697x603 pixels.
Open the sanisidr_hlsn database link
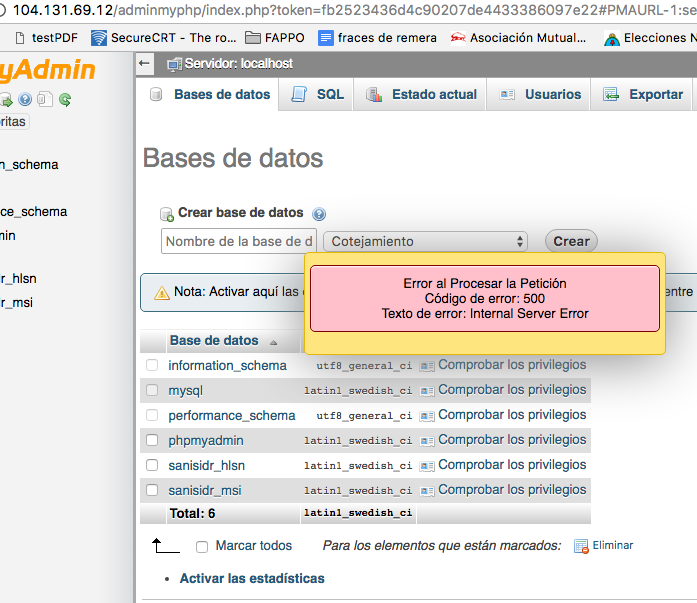[x=206, y=466]
